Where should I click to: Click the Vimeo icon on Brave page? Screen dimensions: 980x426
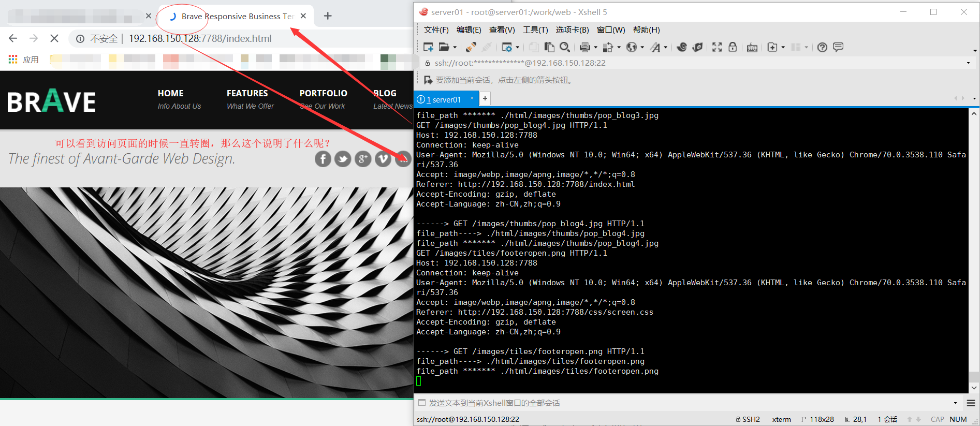(383, 159)
